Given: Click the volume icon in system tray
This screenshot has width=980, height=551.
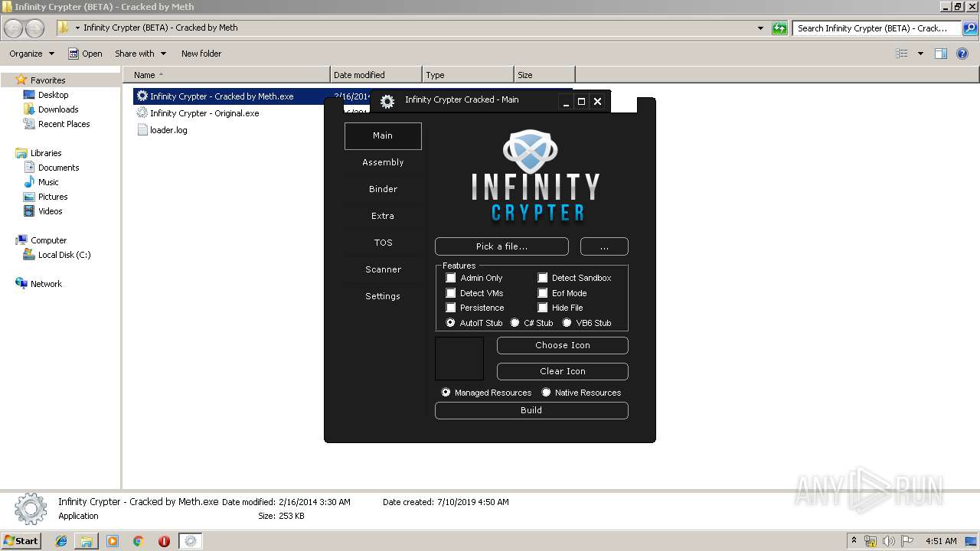Looking at the screenshot, I should coord(888,541).
